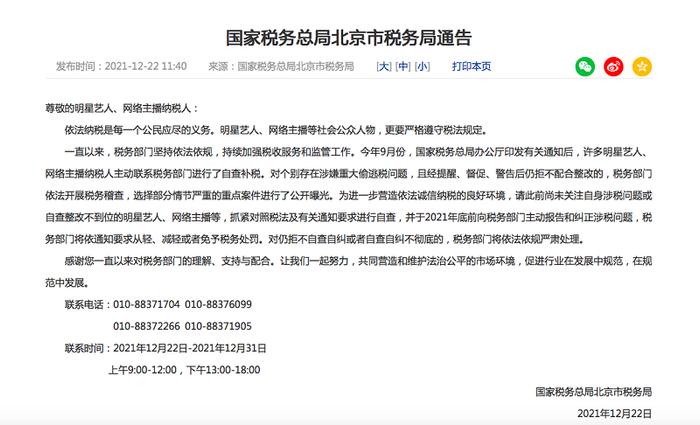Click the publish time 2021-12-22 11:40
Viewport: 700px width, 425px height.
[146, 67]
